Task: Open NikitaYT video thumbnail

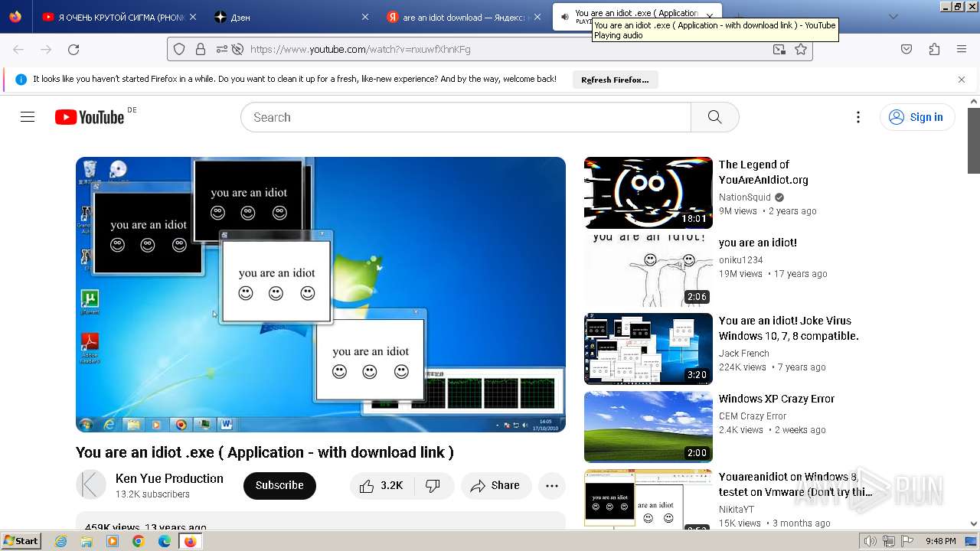Action: (x=648, y=499)
